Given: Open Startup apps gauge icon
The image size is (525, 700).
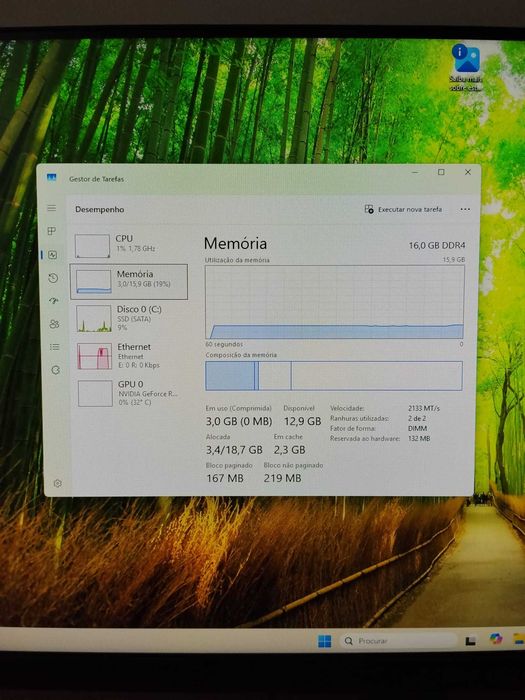Looking at the screenshot, I should (x=54, y=301).
